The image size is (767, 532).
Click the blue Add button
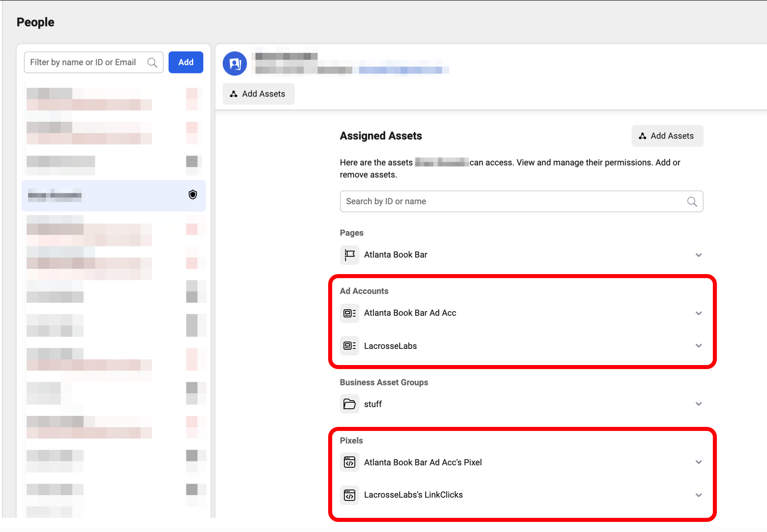coord(185,62)
